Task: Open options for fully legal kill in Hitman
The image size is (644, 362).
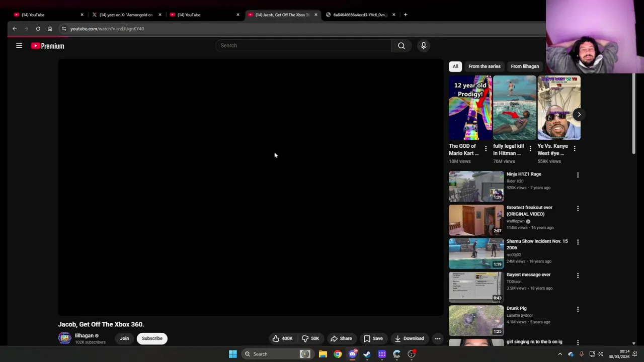Action: click(x=530, y=148)
